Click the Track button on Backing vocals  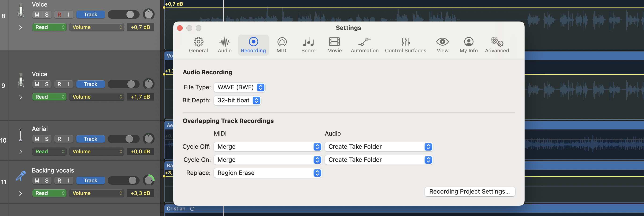point(90,180)
